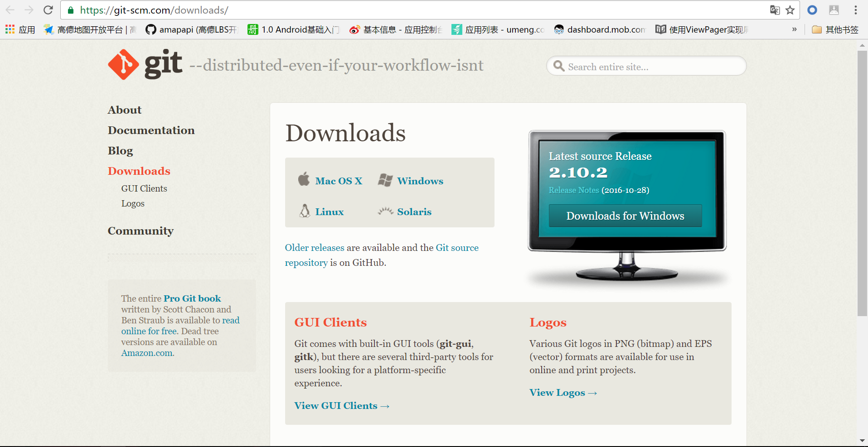Expand the hidden bookmarks chevron
Image resolution: width=868 pixels, height=447 pixels.
(794, 29)
